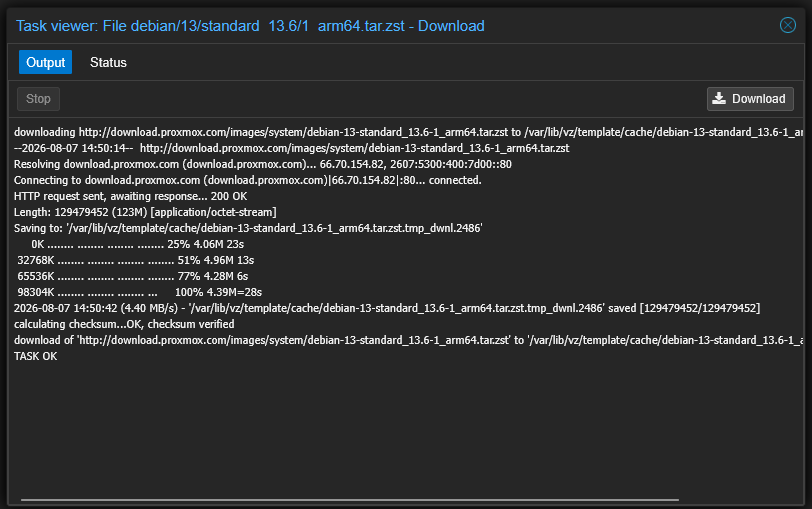Click the '98304K ... 100% 4.39M=28s' line

(139, 293)
